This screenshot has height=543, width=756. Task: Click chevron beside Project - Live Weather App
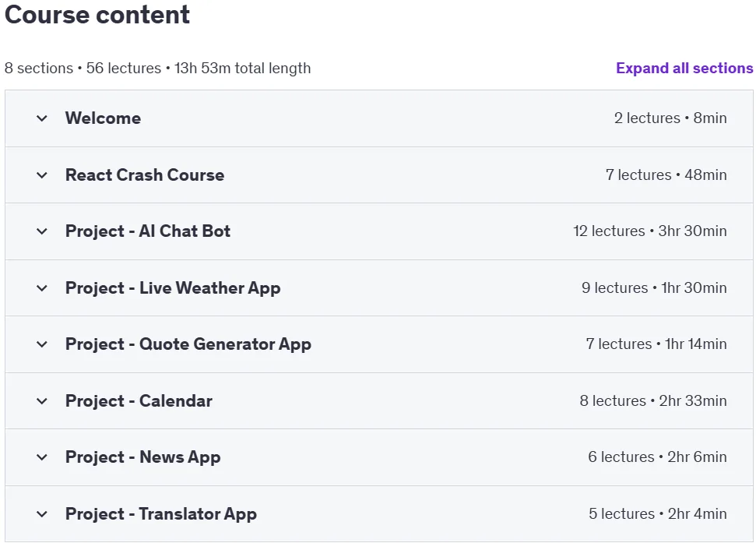[x=42, y=288]
